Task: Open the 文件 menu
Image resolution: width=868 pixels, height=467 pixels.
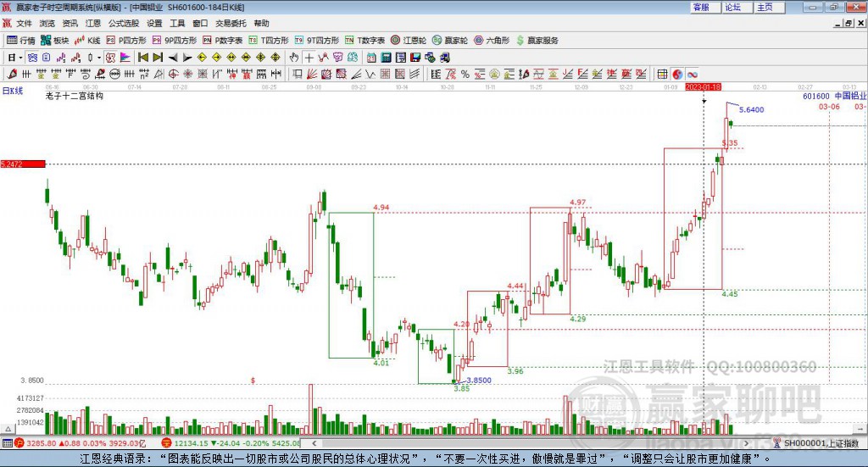Action: pos(24,23)
